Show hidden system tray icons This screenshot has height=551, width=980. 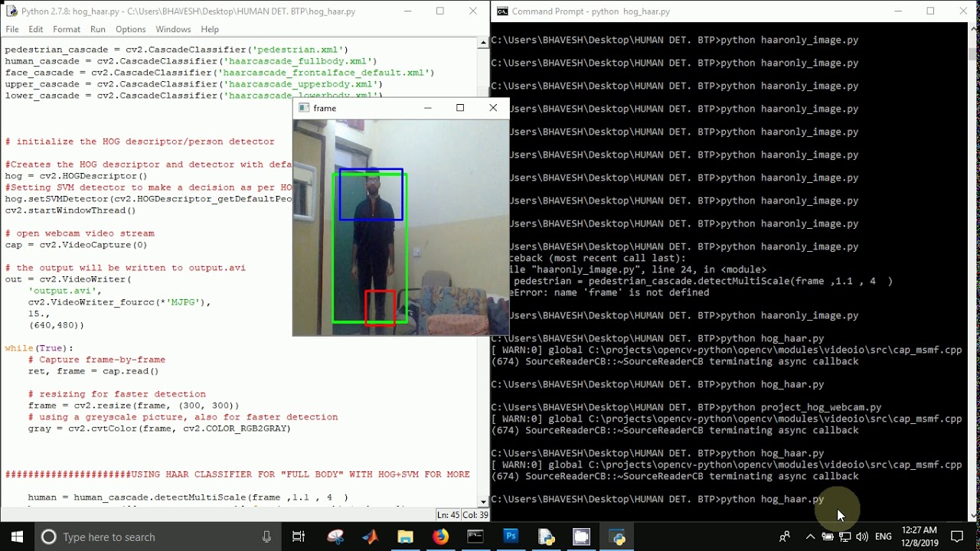tap(810, 537)
